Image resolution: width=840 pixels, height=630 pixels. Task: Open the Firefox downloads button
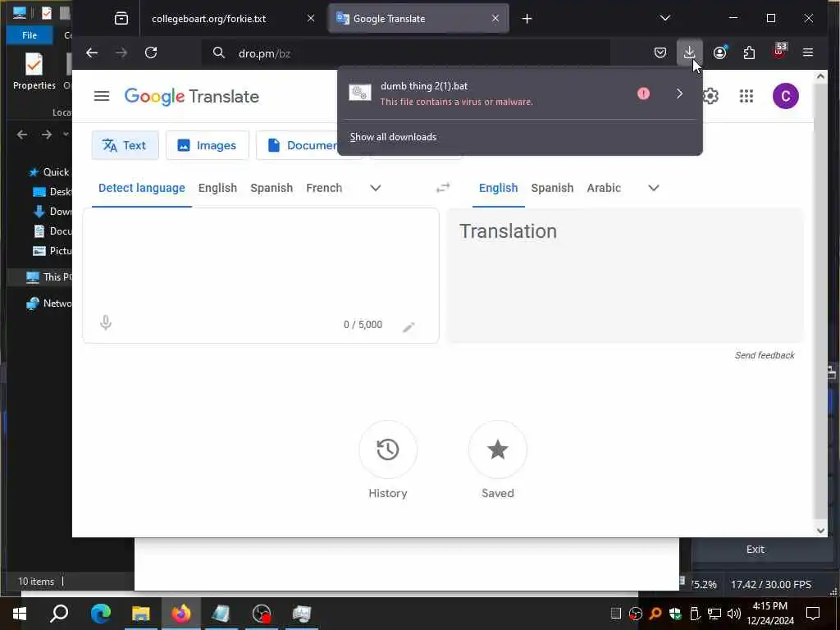(x=689, y=52)
